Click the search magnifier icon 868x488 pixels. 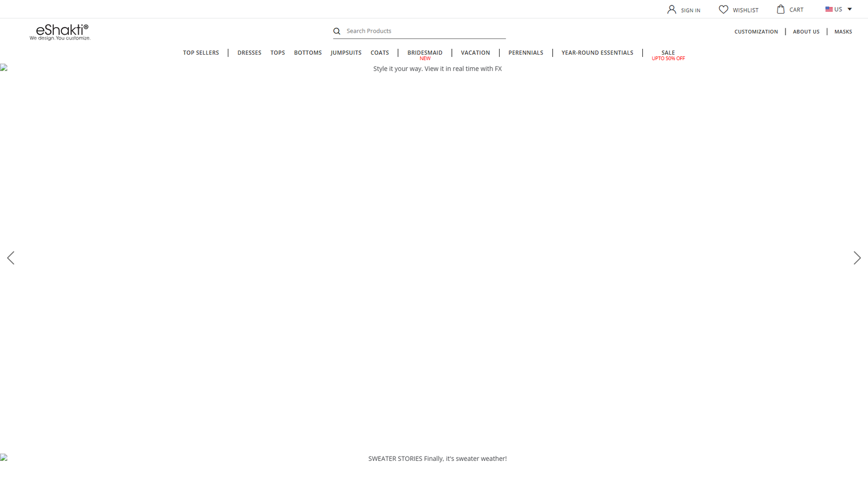click(337, 31)
